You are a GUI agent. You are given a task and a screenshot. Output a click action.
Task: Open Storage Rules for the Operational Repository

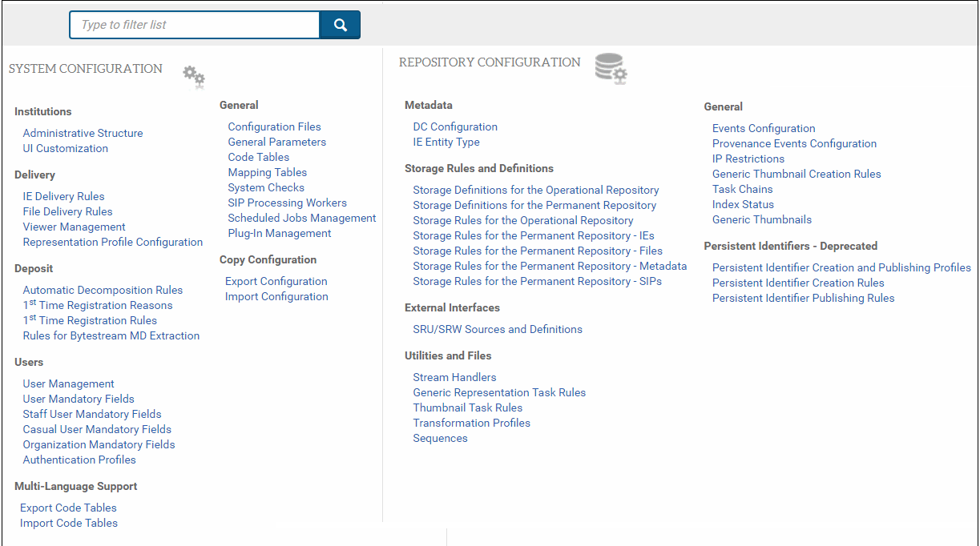point(522,220)
